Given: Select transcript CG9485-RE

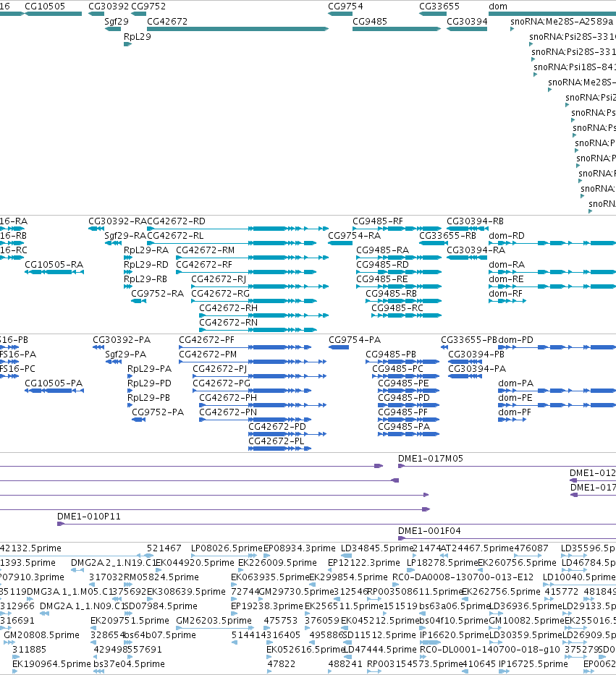Looking at the screenshot, I should click(x=399, y=286).
